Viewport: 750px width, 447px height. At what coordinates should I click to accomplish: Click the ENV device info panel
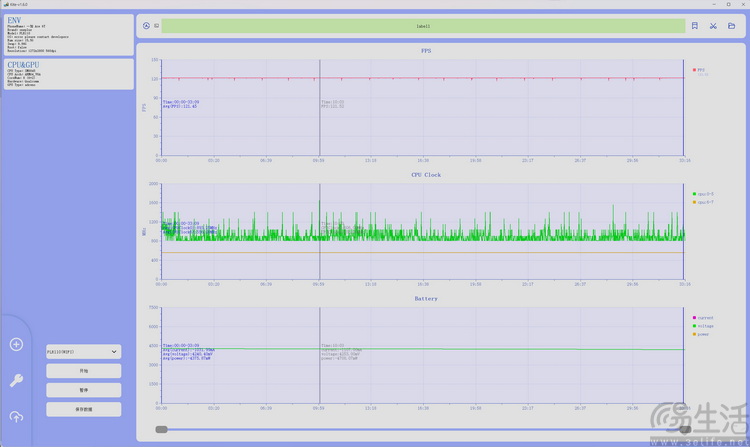point(66,34)
